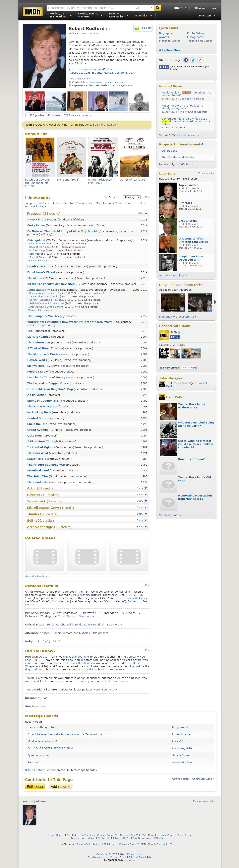239x868 pixels.
Task: Open the Watchlist menu
Action: pos(143,15)
